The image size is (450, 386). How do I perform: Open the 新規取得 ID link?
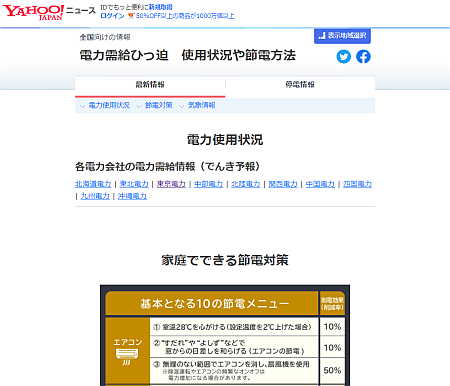[160, 7]
